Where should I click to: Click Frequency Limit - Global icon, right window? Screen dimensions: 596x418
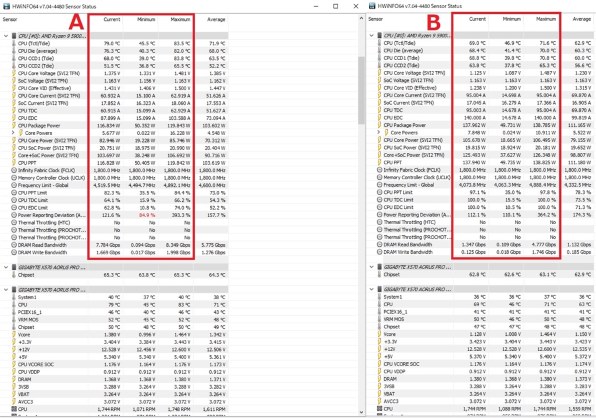point(379,185)
